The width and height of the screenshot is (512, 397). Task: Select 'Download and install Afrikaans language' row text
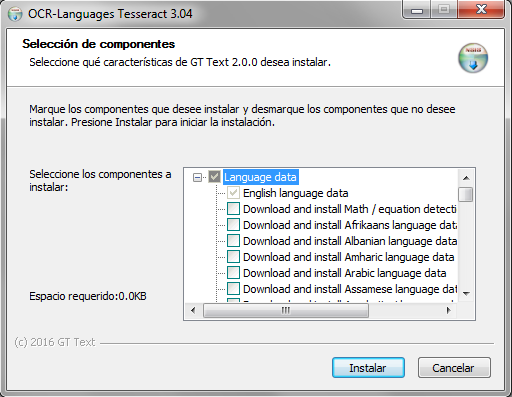pos(350,225)
